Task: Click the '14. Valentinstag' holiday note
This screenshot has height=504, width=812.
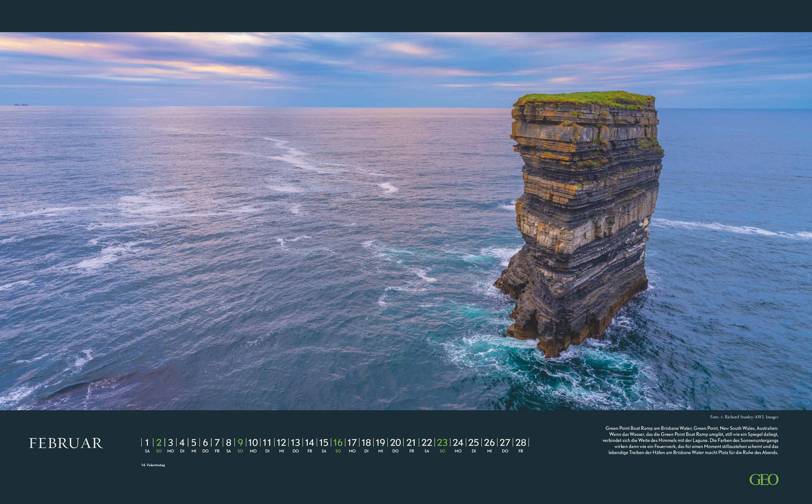Action: coord(153,465)
